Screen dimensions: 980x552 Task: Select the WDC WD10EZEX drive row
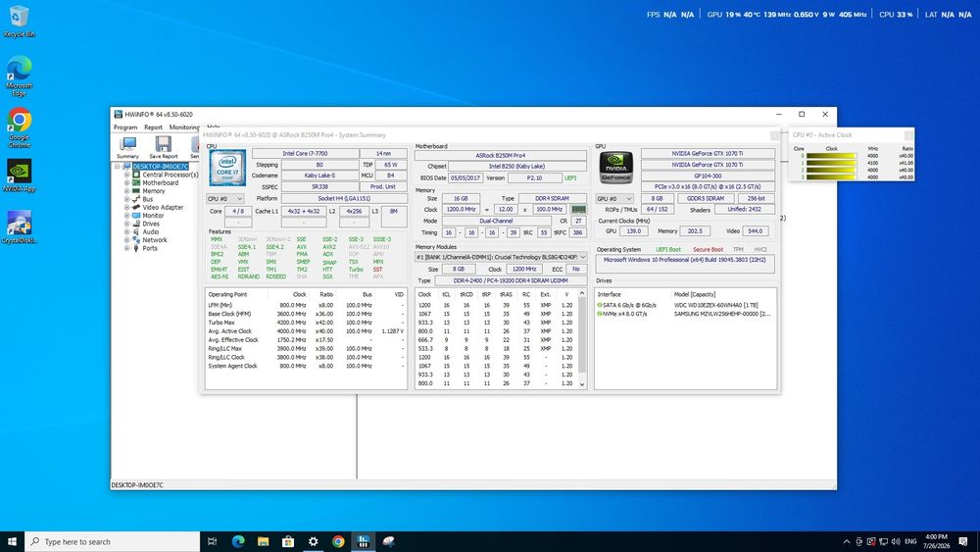click(685, 305)
